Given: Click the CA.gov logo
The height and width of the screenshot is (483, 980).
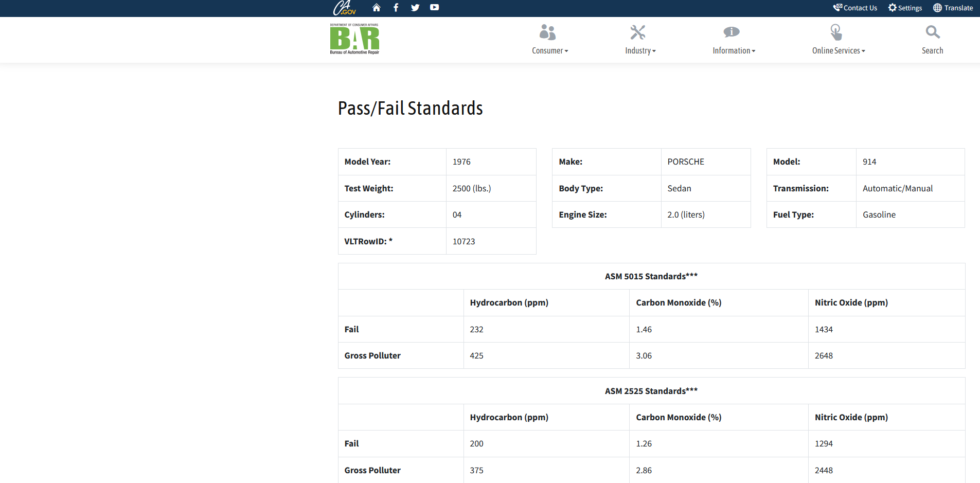Looking at the screenshot, I should (344, 8).
